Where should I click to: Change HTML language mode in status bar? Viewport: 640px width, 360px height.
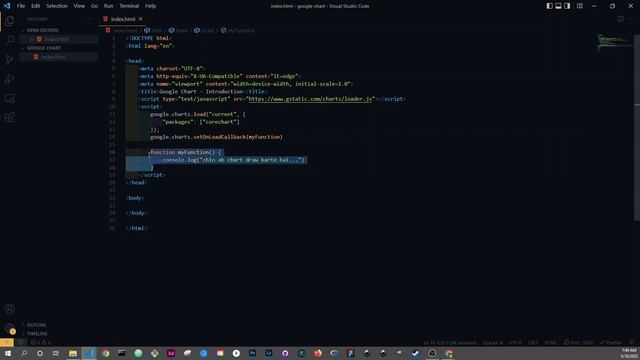click(550, 342)
